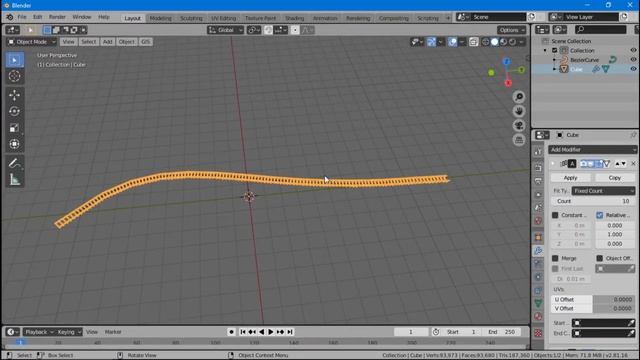Toggle overlays button in viewport header
The height and width of the screenshot is (360, 640).
452,42
